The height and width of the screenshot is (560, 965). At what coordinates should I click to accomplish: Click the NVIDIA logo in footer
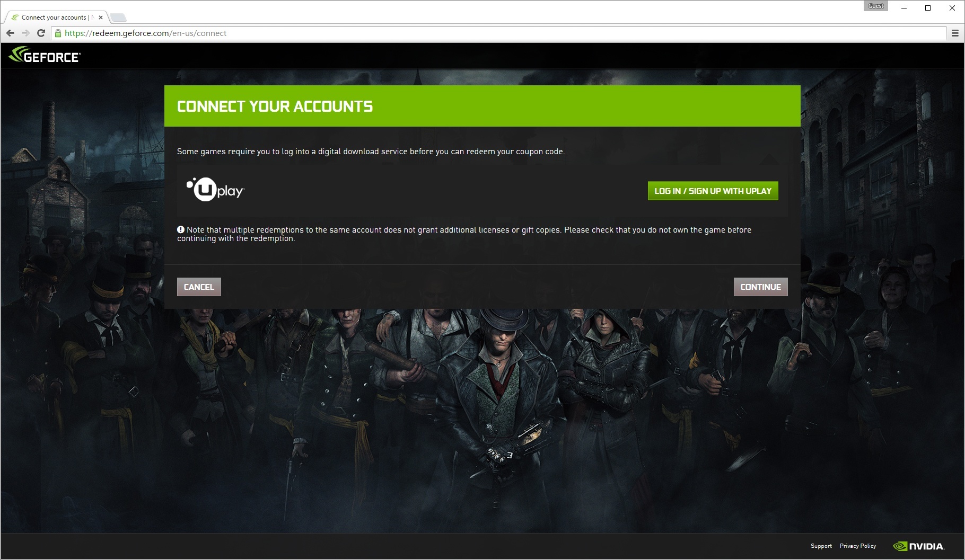pos(919,546)
